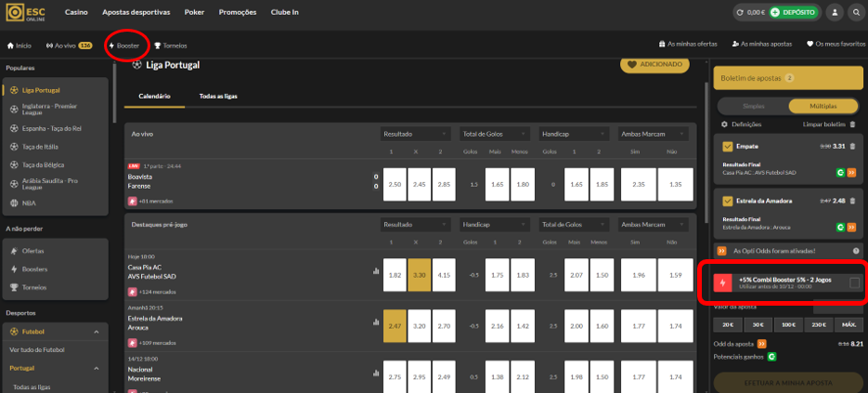Choose the MÁX. stake button

(848, 325)
